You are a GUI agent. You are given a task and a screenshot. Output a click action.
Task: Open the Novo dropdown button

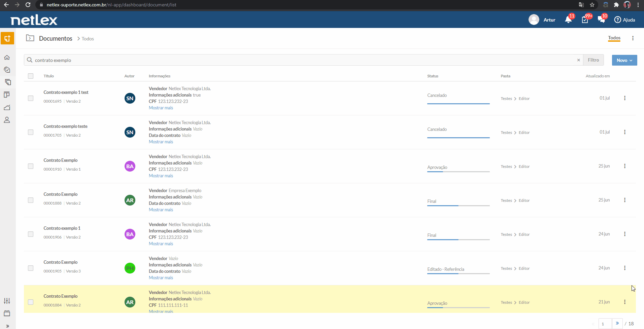(x=624, y=60)
